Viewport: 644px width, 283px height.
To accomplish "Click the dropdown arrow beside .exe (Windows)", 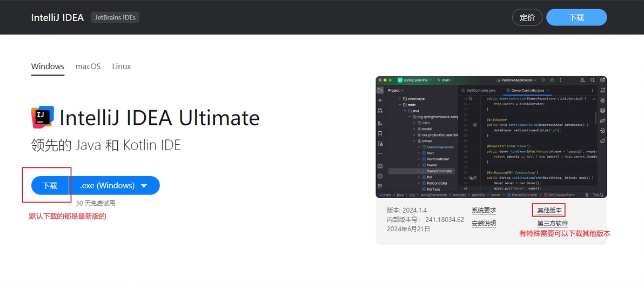I will click(x=144, y=186).
